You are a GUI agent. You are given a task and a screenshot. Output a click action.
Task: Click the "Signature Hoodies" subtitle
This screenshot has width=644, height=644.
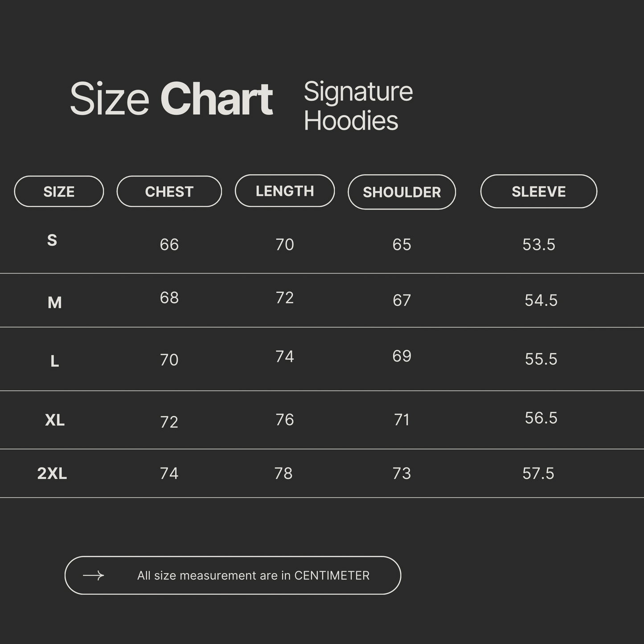(x=358, y=106)
